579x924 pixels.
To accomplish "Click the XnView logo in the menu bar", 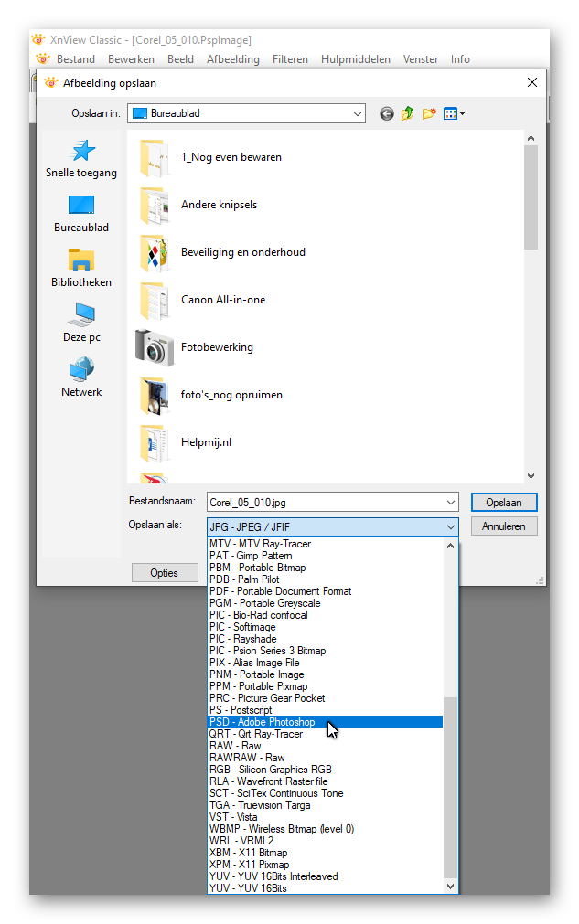I will click(43, 58).
